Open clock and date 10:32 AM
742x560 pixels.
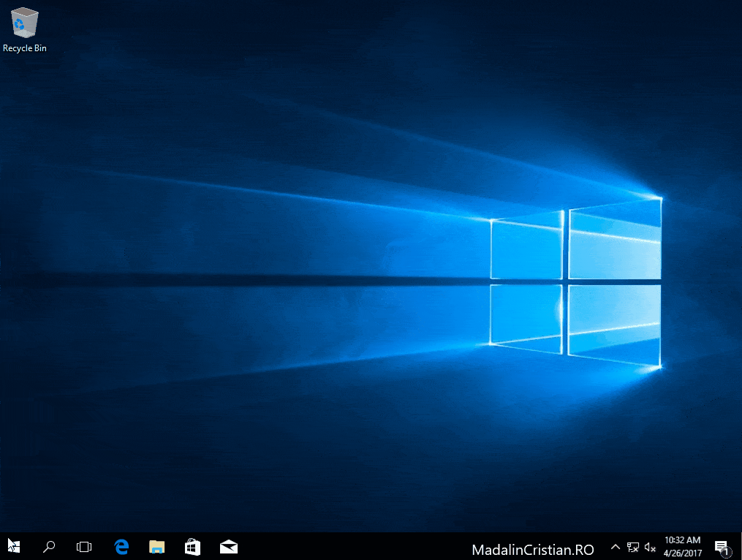click(x=682, y=547)
